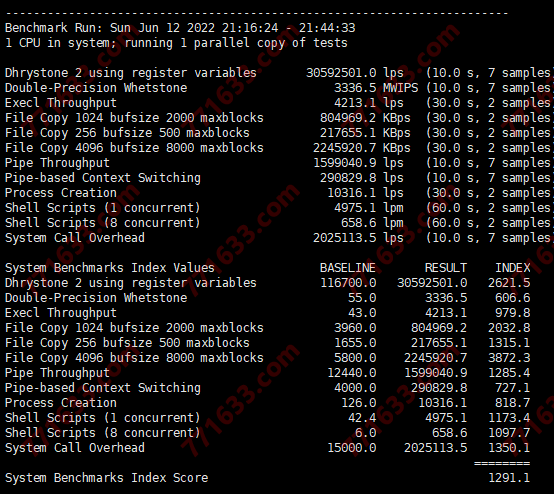Click the context switching baseline '4000.0'

pos(355,388)
